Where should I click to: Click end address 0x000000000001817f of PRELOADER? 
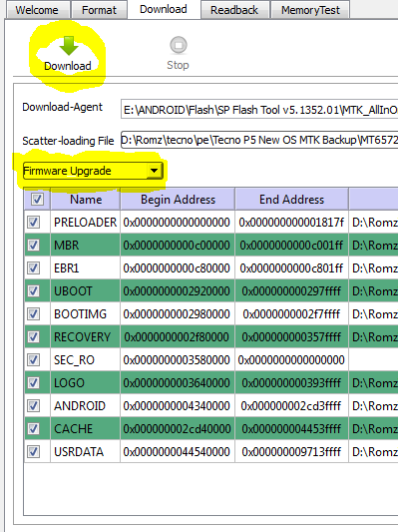(x=291, y=223)
